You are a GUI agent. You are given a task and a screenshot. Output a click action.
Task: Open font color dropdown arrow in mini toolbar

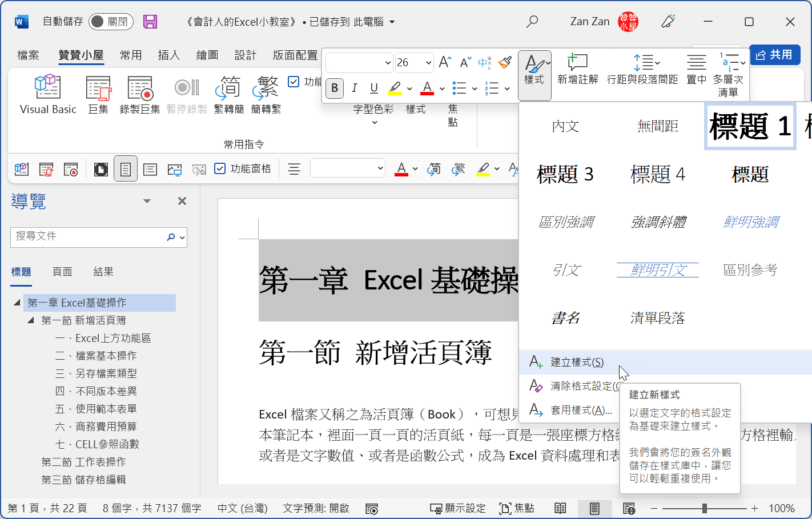tap(442, 88)
